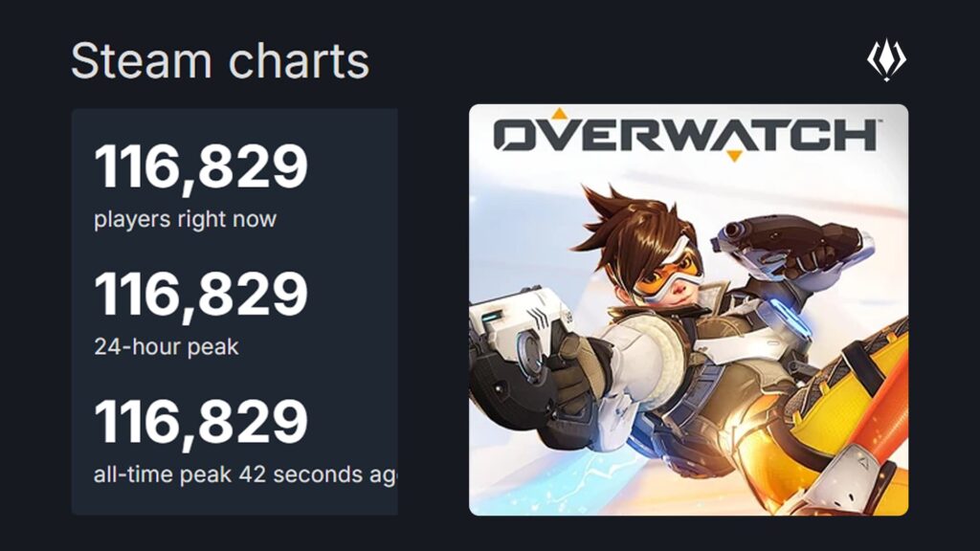
Task: Select the "all-time peak 42 seconds ago" label
Action: click(x=245, y=474)
